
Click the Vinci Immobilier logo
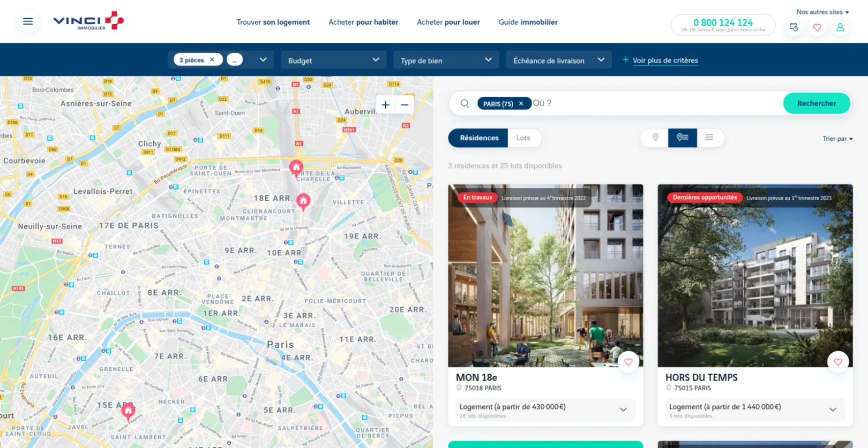[88, 21]
